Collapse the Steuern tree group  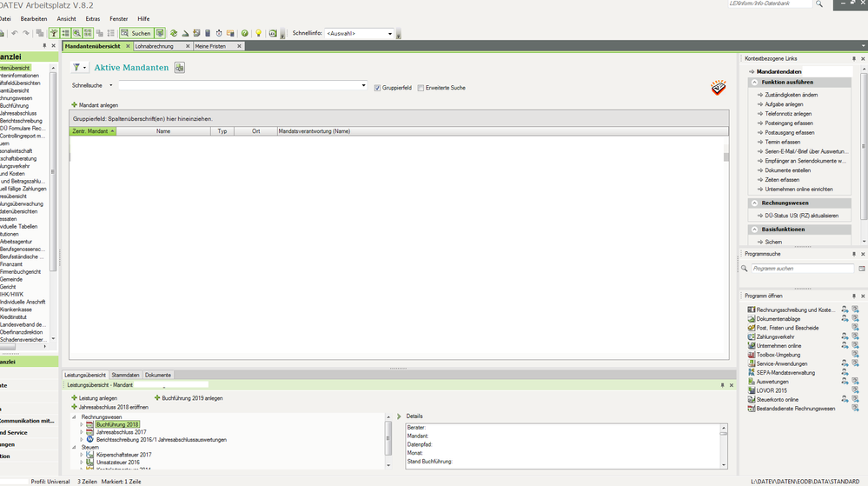[x=74, y=447]
